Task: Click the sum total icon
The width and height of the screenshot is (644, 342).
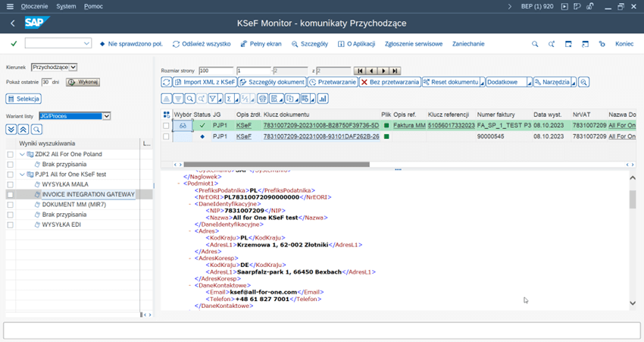Action: 229,99
